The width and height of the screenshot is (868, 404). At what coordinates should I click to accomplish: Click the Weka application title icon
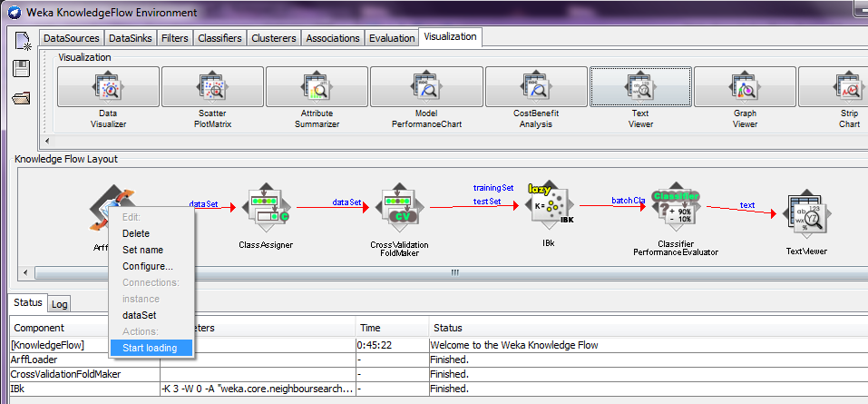pos(13,12)
